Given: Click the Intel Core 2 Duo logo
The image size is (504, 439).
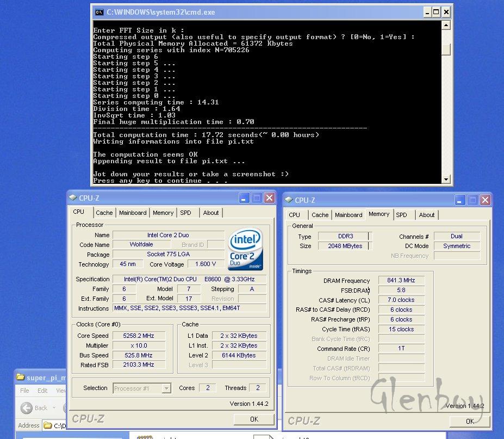Looking at the screenshot, I should 246,249.
